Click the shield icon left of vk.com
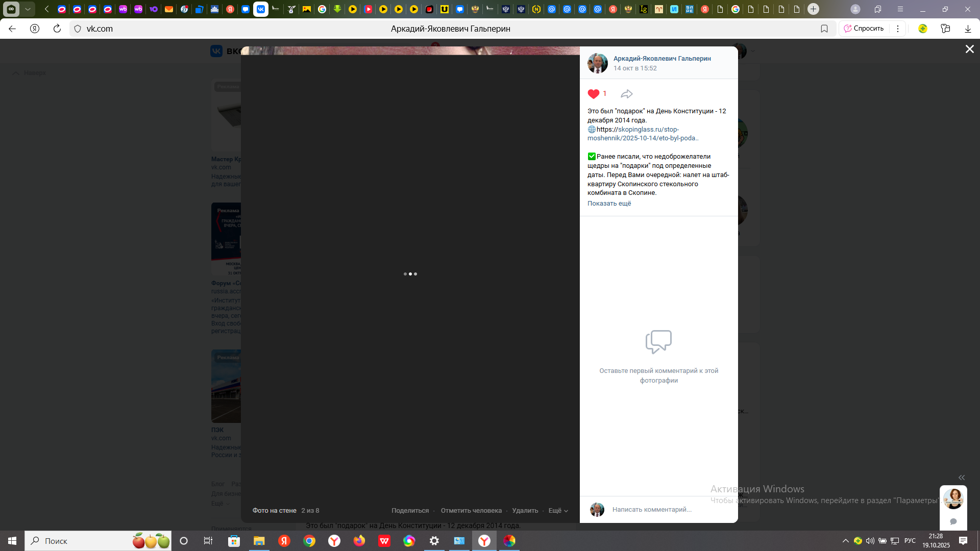 pos(78,29)
